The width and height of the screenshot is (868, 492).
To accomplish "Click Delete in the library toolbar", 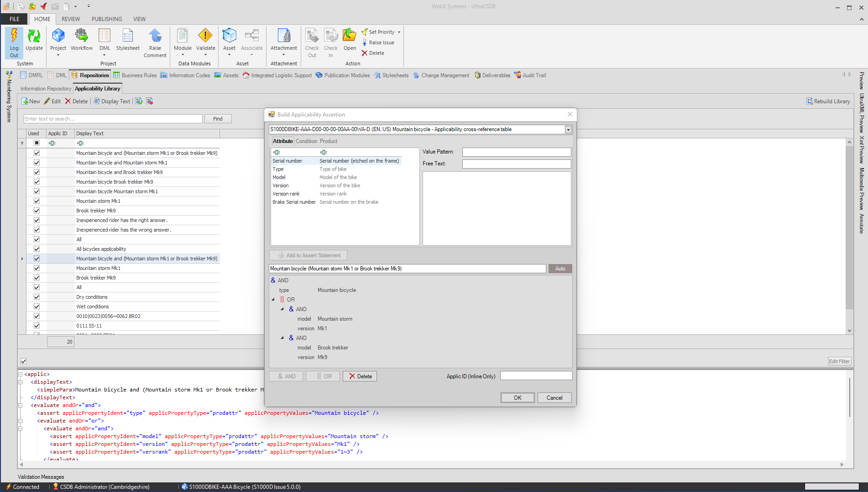I will pos(76,101).
